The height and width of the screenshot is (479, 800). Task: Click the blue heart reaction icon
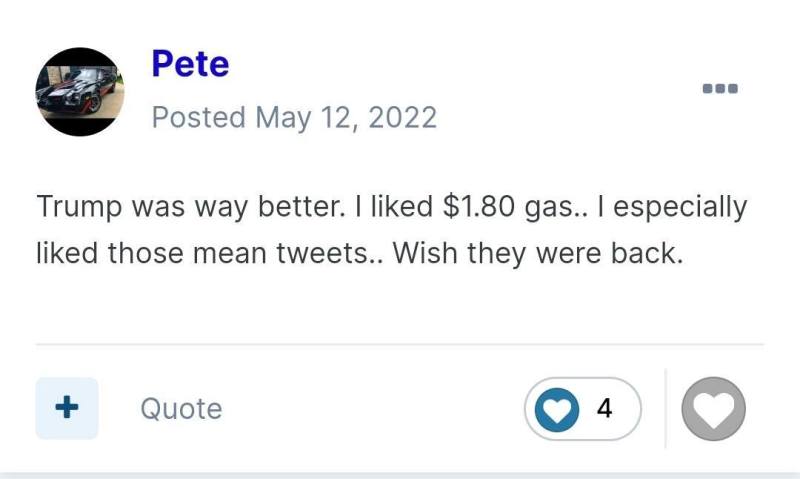tap(557, 409)
